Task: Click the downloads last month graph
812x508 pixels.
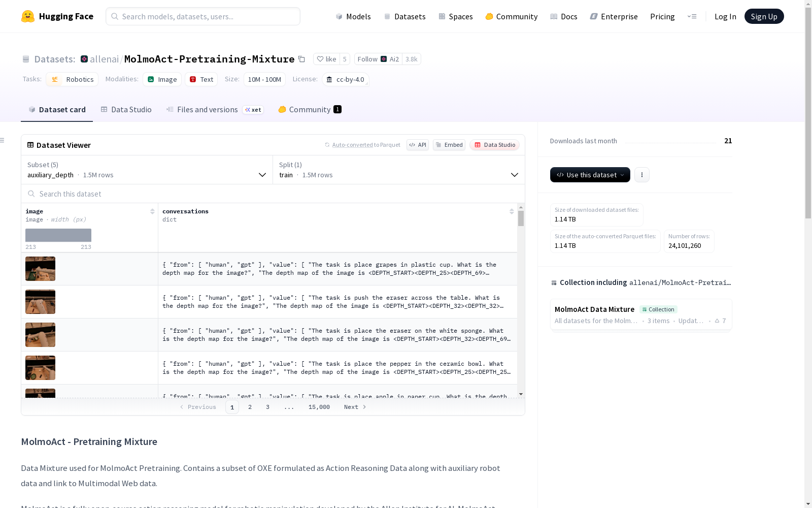Action: click(670, 141)
